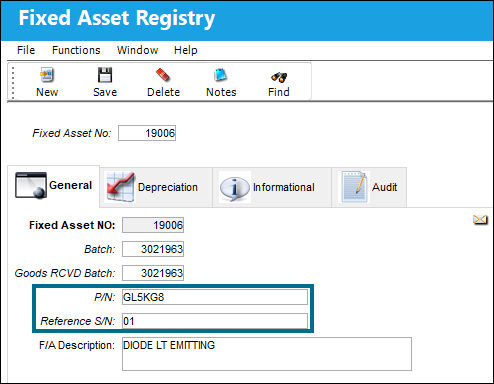Image resolution: width=494 pixels, height=384 pixels.
Task: Click the Reference S/N field
Action: (215, 321)
